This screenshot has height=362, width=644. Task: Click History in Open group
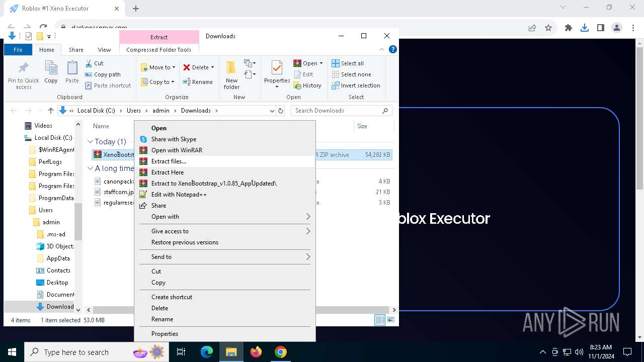[307, 85]
